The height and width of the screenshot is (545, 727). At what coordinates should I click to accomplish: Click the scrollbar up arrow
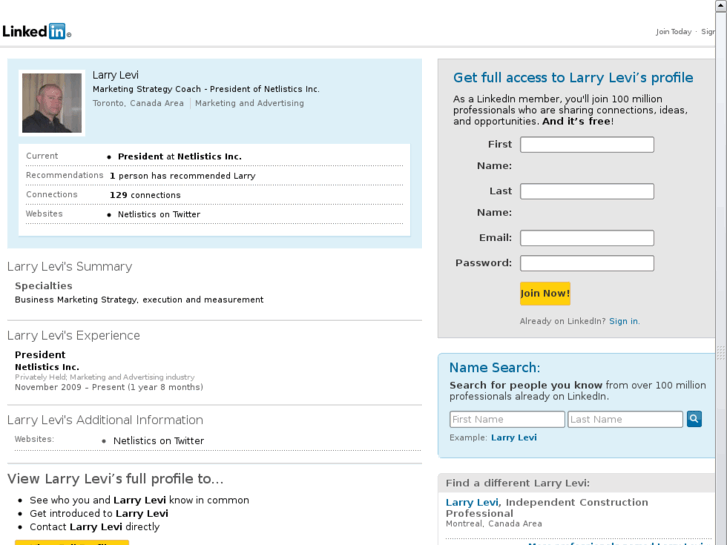tap(721, 5)
